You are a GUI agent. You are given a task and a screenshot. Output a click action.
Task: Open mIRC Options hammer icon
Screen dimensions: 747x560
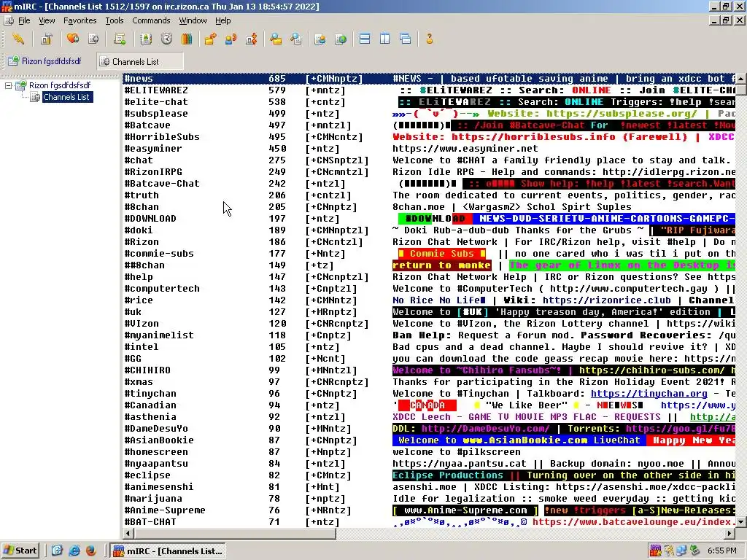pos(46,39)
